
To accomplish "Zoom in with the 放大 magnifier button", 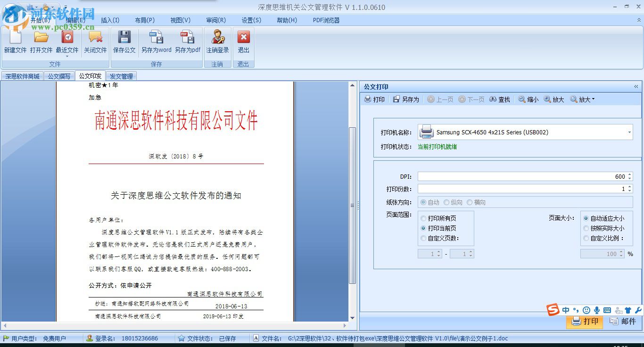I will click(554, 99).
